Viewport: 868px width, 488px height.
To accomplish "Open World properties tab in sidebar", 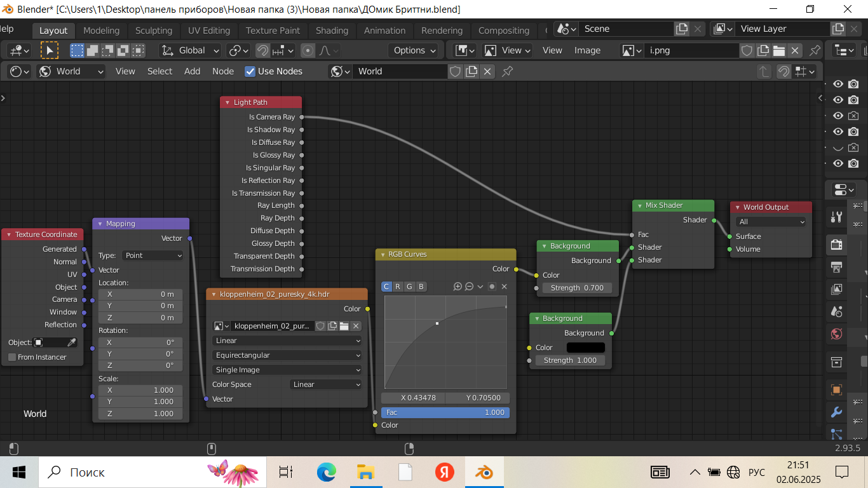I will pyautogui.click(x=836, y=334).
